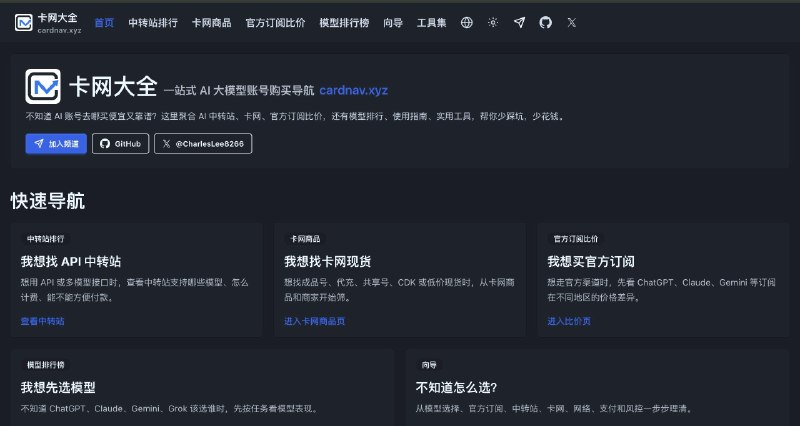Click the 我想找 API 中转站 card title
The width and height of the screenshot is (800, 426).
[71, 262]
